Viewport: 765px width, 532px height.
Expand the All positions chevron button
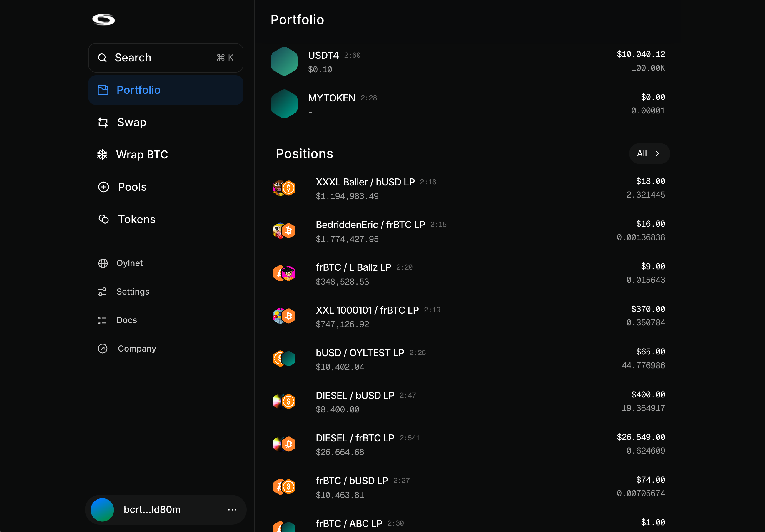[649, 153]
